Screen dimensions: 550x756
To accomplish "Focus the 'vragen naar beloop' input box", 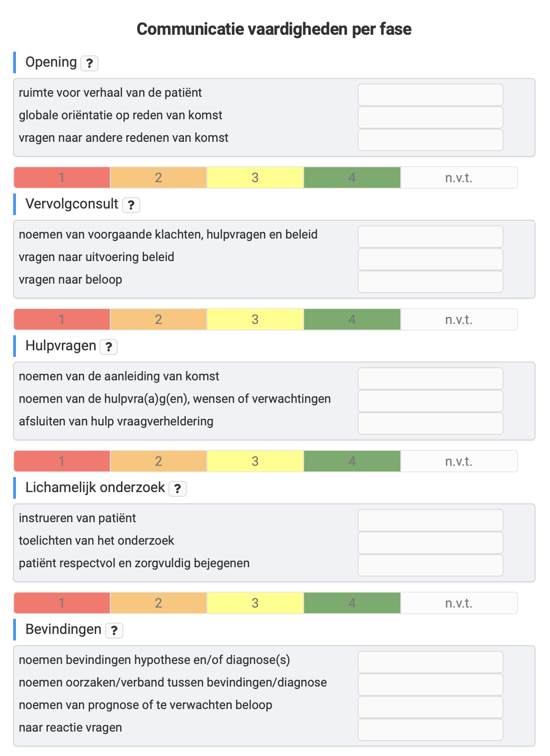I will click(x=430, y=282).
